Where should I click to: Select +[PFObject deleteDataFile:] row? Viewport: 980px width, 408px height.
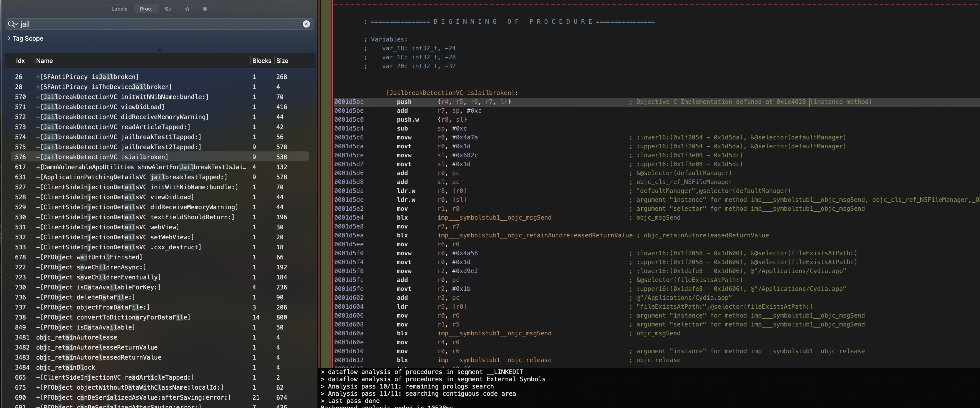point(160,297)
